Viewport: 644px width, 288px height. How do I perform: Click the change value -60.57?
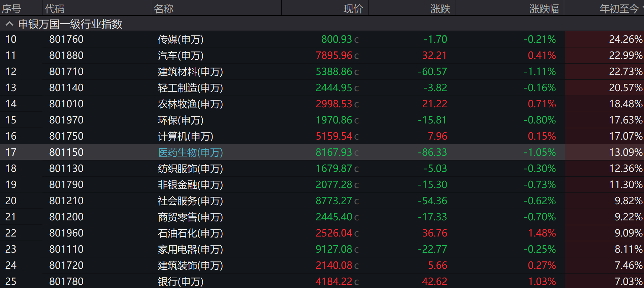(432, 72)
